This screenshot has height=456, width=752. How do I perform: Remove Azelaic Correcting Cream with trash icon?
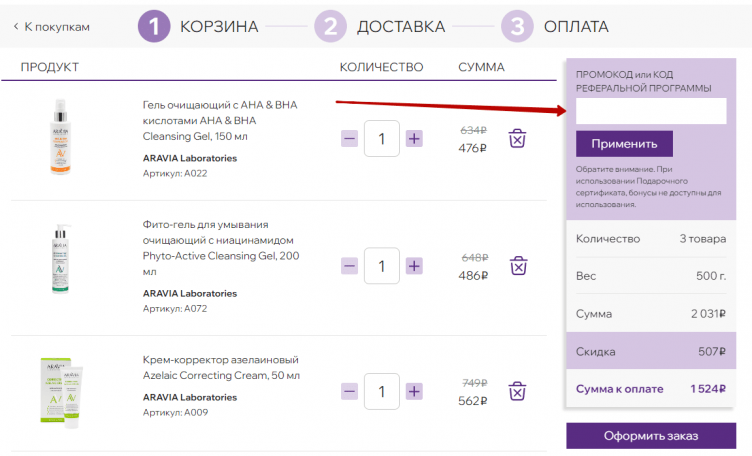coord(517,391)
